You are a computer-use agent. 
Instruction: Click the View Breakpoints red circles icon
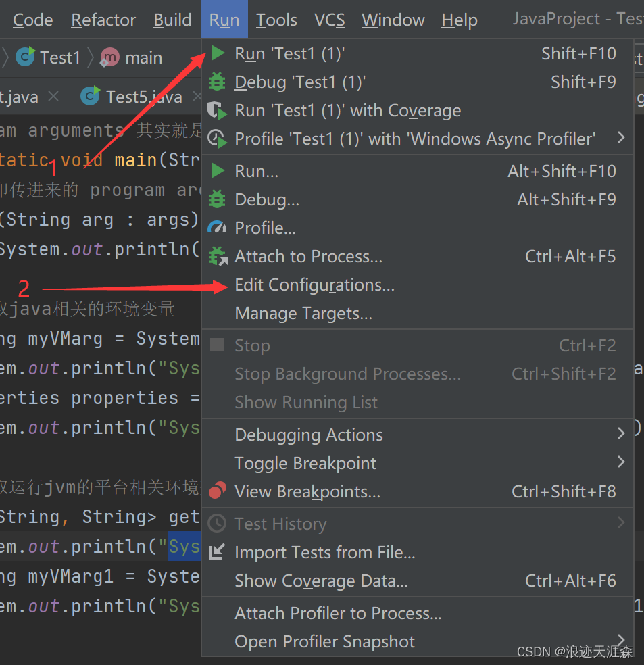(218, 491)
